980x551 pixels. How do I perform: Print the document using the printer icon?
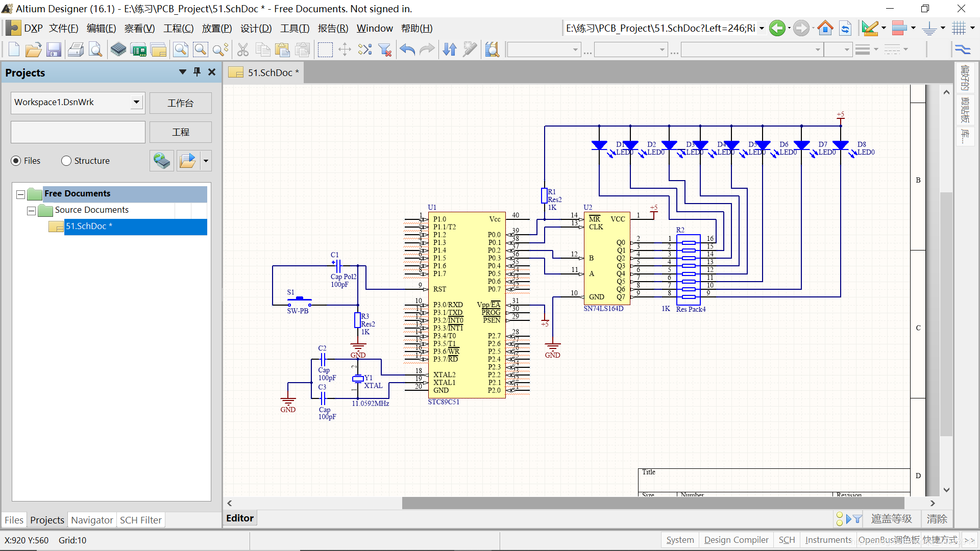point(76,49)
